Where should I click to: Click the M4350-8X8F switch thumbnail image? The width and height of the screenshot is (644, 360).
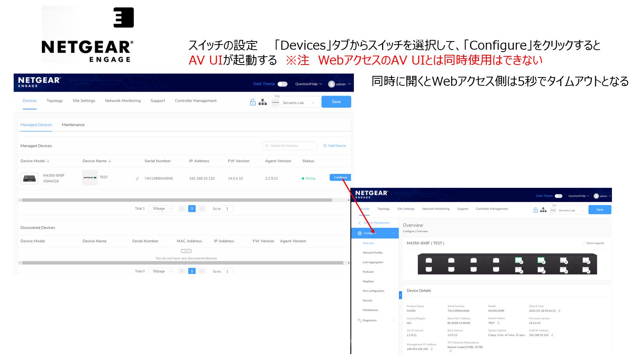(x=29, y=178)
